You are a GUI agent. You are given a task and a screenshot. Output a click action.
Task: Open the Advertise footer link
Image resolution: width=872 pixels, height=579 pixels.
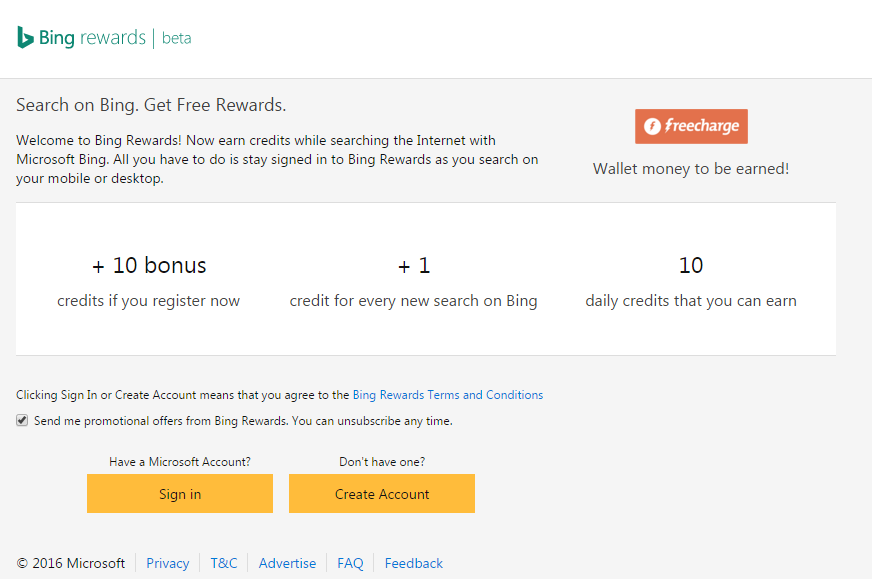click(287, 563)
